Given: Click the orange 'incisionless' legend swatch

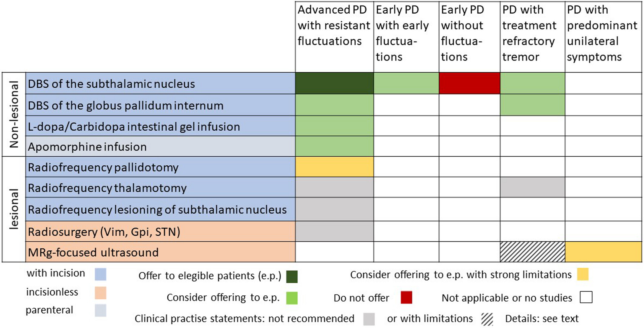Looking at the screenshot, I should 100,293.
